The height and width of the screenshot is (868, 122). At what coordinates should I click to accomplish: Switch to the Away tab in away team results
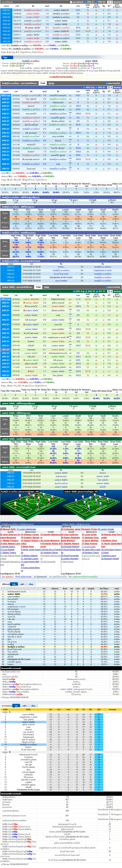(x=46, y=287)
